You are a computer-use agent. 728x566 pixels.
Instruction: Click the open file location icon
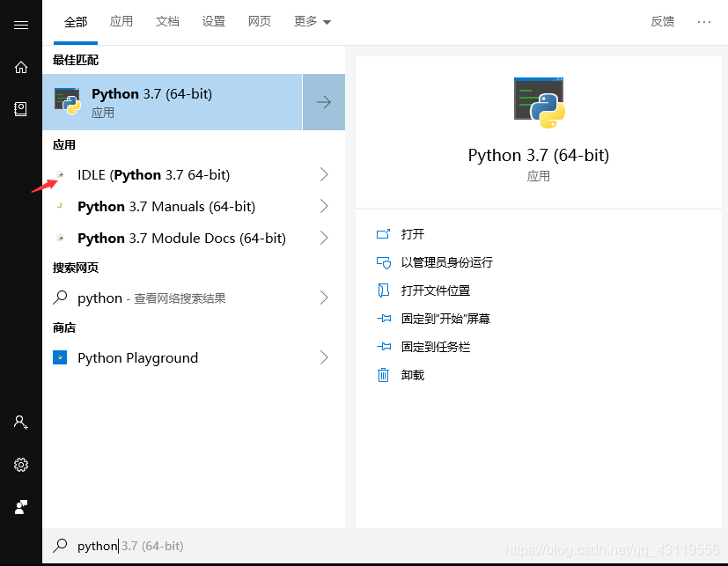click(384, 290)
